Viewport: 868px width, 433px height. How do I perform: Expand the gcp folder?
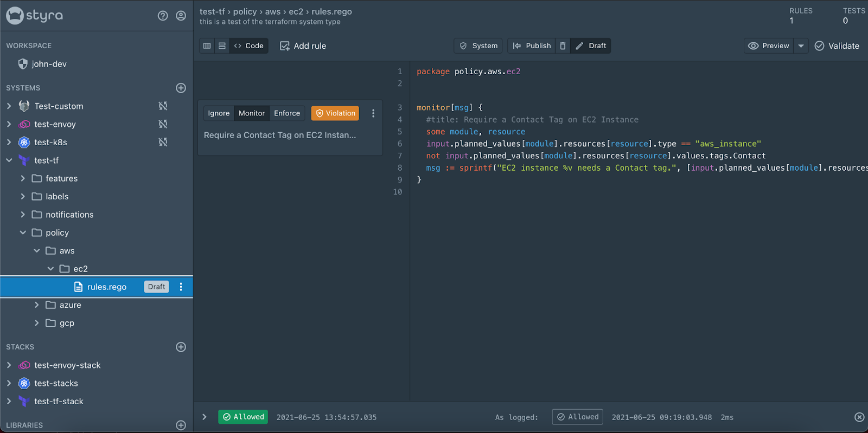(37, 323)
